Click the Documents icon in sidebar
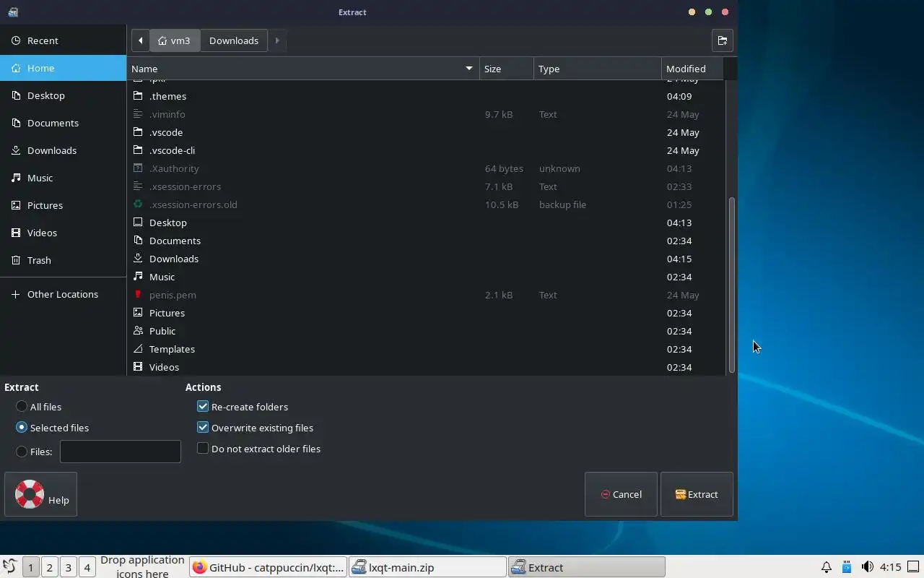 (16, 123)
